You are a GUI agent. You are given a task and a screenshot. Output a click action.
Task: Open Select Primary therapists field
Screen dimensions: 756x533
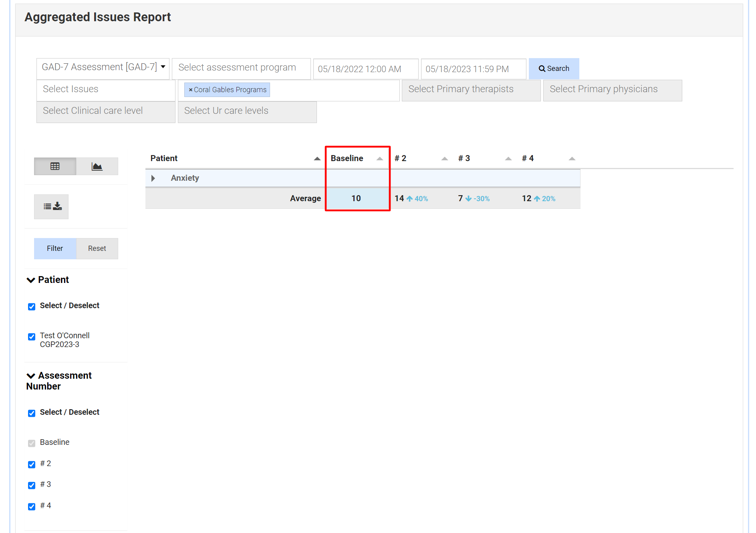[x=471, y=89]
